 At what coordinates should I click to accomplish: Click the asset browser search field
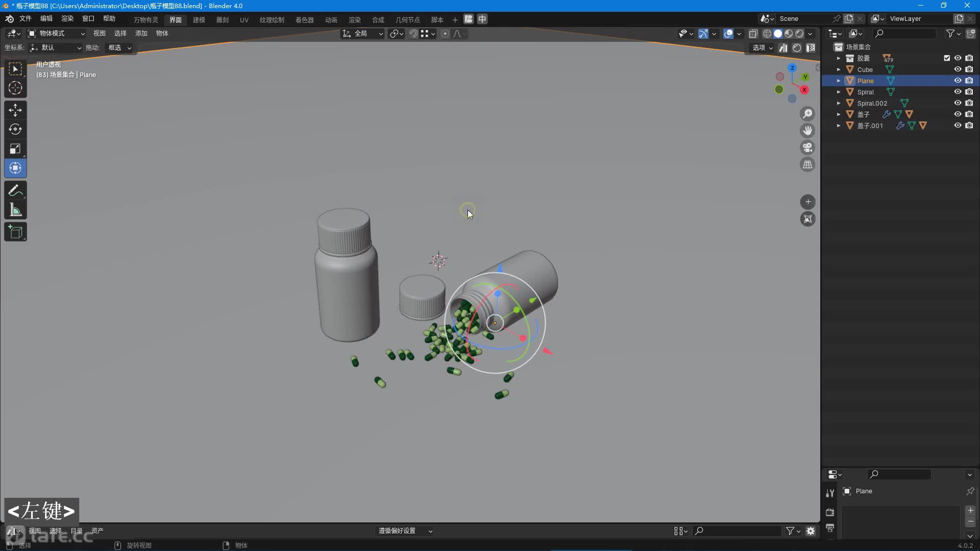(x=737, y=531)
